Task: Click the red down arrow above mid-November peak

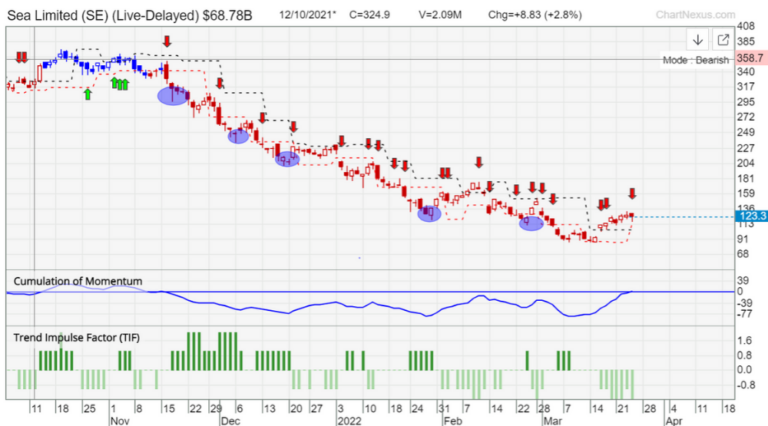Action: (167, 41)
